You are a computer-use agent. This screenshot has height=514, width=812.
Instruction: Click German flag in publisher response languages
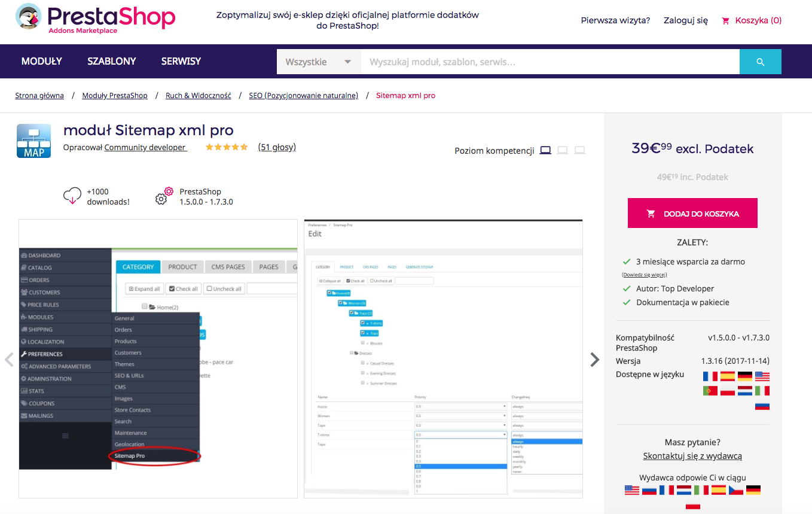(x=753, y=490)
